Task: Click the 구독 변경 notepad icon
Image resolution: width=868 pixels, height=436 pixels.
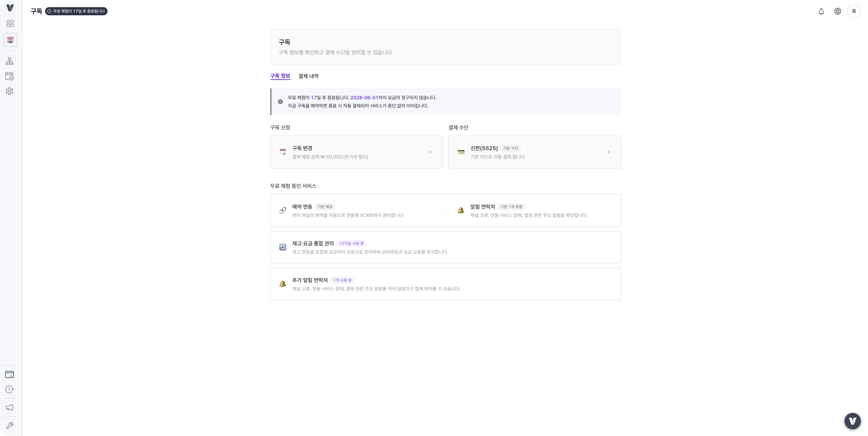Action: click(x=283, y=152)
